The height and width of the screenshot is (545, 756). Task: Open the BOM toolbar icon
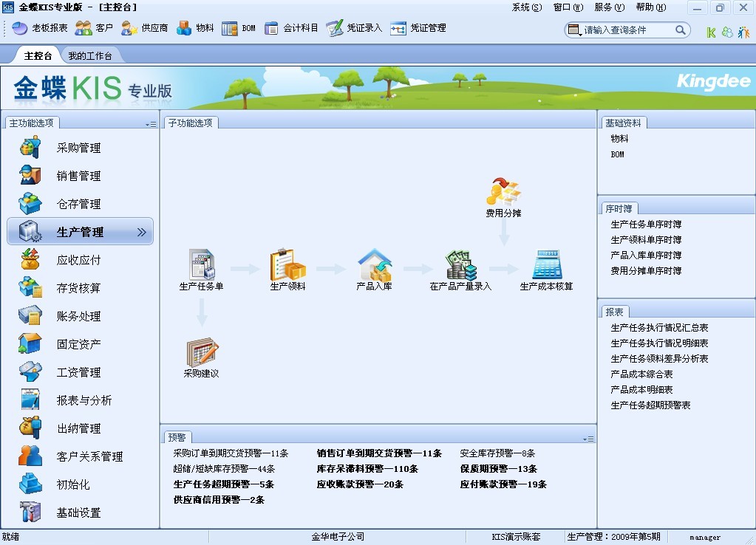pyautogui.click(x=230, y=28)
